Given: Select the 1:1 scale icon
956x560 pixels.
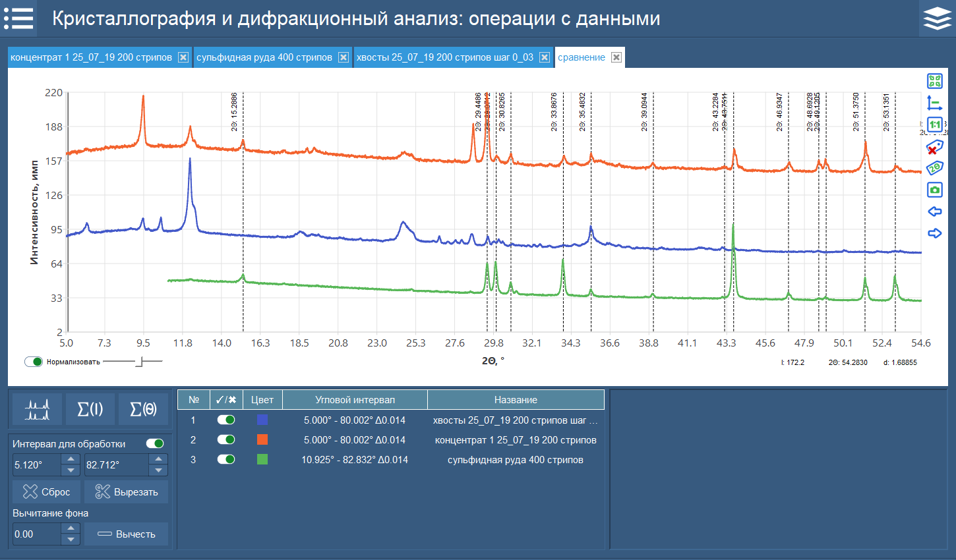Looking at the screenshot, I should coord(935,124).
